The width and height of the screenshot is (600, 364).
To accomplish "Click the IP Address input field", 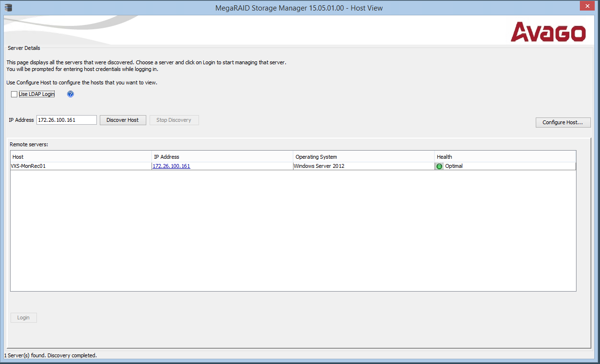I will (67, 120).
